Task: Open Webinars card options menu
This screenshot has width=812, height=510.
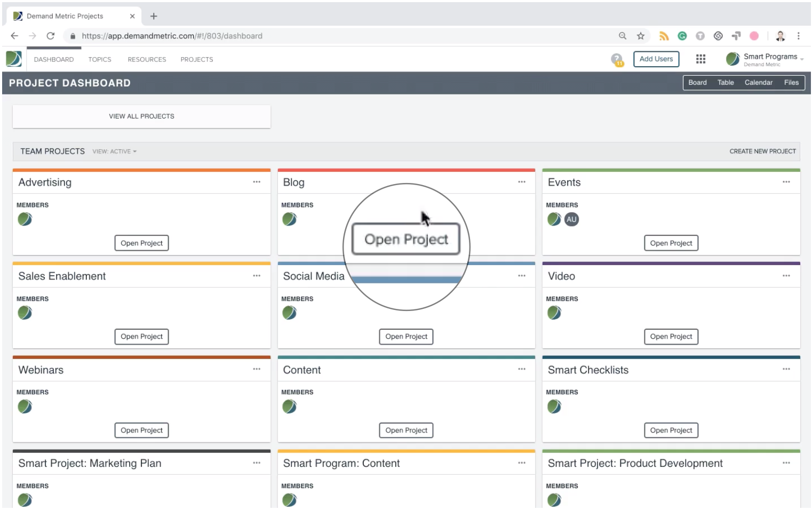Action: tap(257, 369)
